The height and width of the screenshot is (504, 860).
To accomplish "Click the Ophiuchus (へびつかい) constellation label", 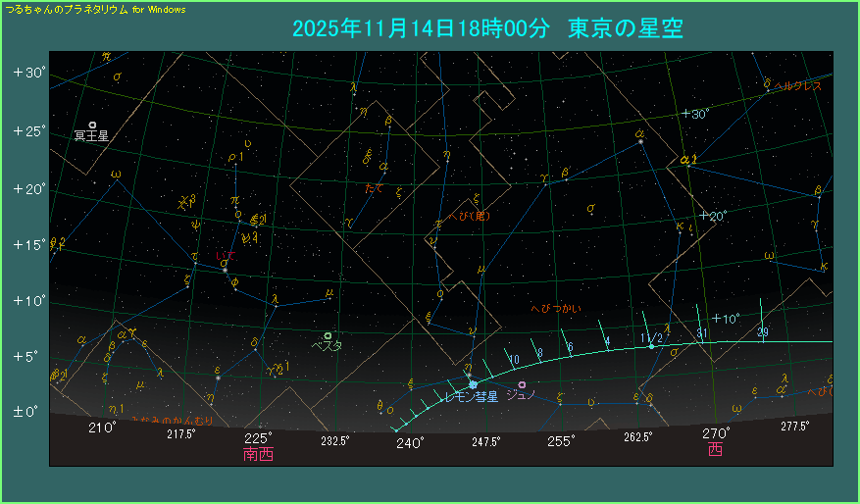I will point(555,308).
